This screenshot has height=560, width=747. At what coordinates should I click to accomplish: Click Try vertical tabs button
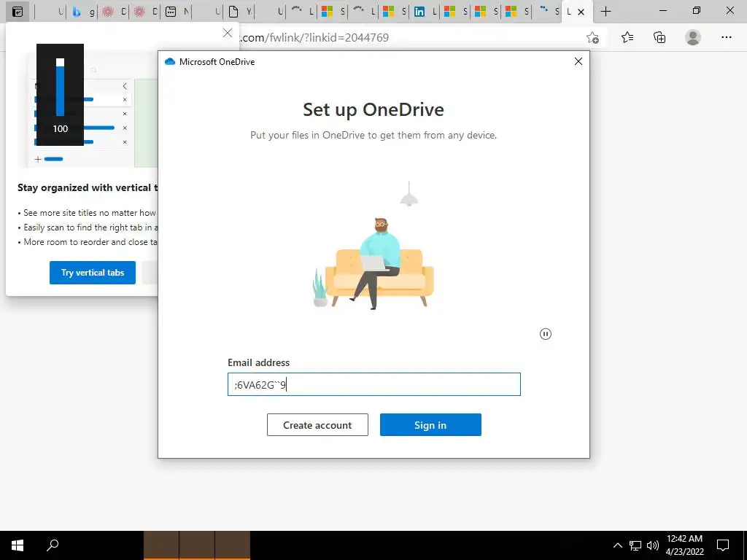[93, 273]
